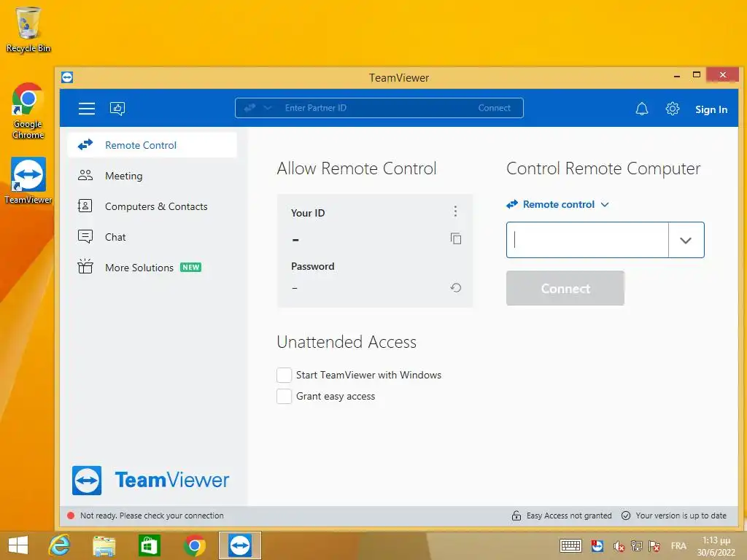Screen dimensions: 747x560
Task: Open Chrome from the taskbar
Action: [194, 545]
